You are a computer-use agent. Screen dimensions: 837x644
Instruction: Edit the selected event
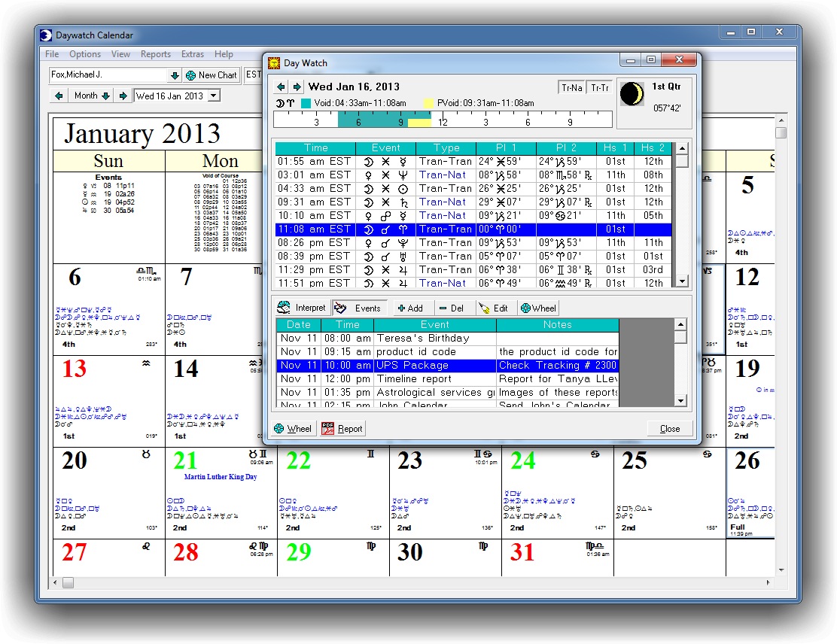493,308
